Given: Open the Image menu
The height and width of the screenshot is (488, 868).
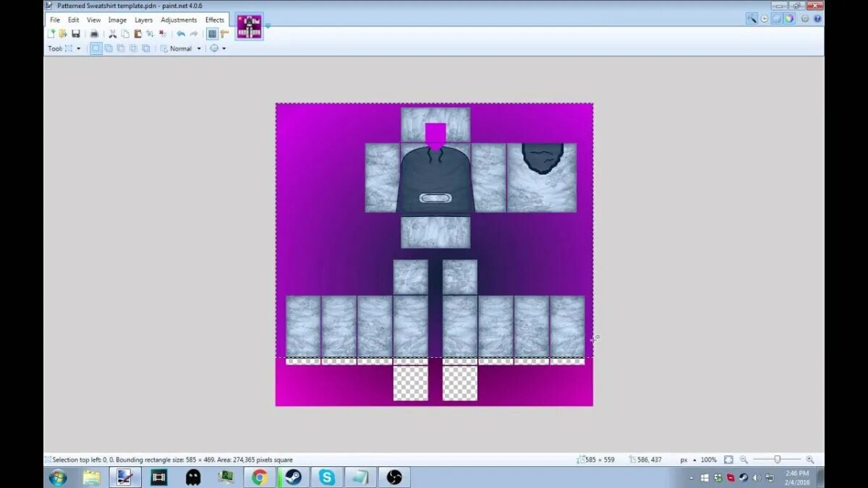Looking at the screenshot, I should tap(117, 20).
